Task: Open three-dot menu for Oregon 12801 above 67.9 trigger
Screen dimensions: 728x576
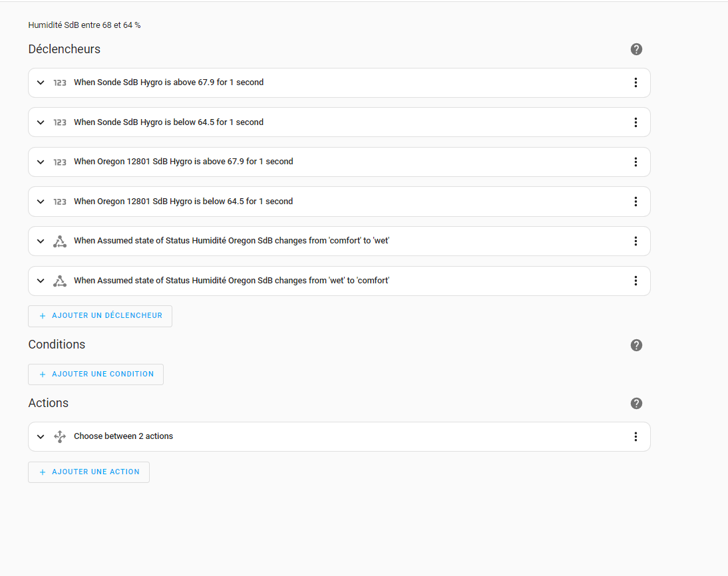Action: 636,162
